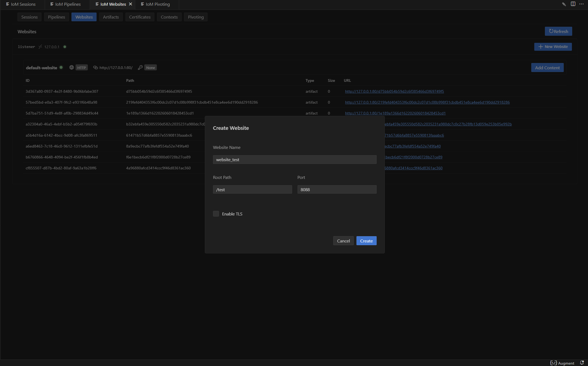Focus the Root Path input field
Screen dimensions: 588x366
click(253, 190)
